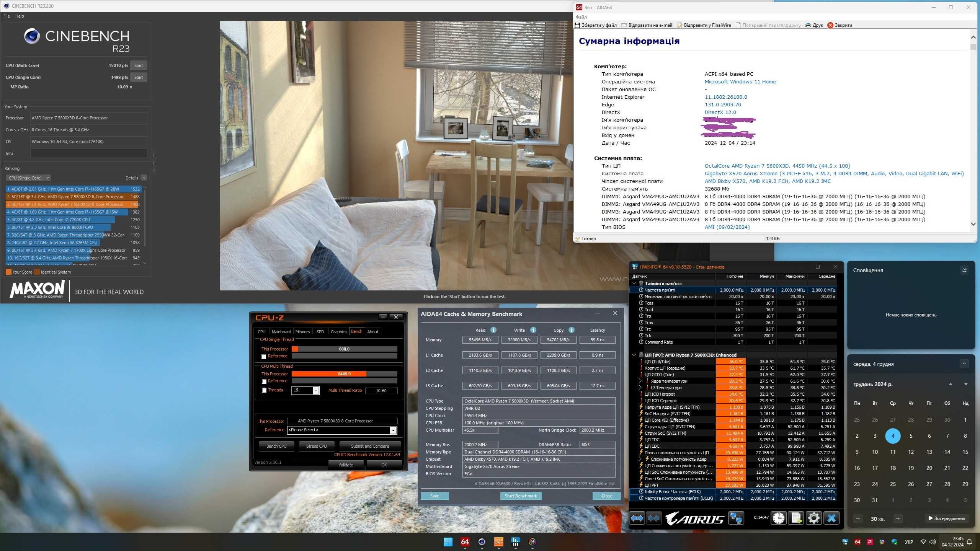
Task: Click Stress CPU button in CPU-Z
Action: point(316,446)
